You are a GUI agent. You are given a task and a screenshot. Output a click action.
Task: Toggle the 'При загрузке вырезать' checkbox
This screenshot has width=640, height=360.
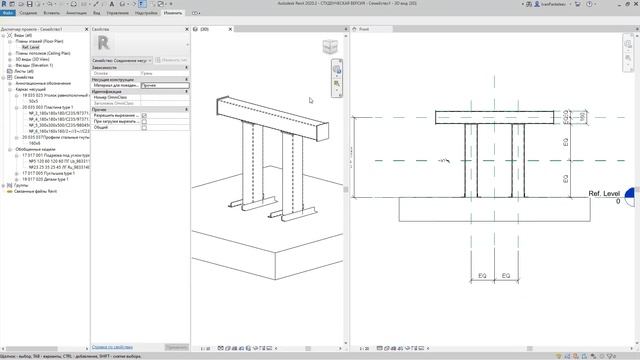pos(144,122)
